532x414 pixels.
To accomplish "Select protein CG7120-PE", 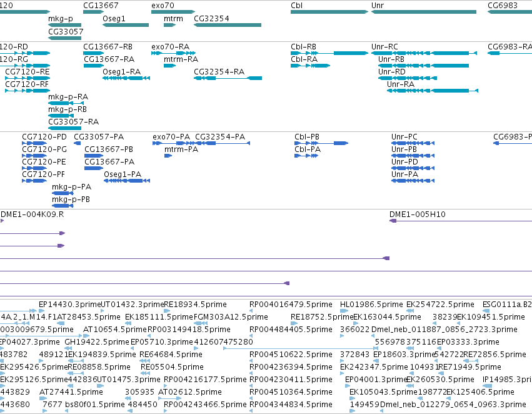I will pyautogui.click(x=44, y=162).
